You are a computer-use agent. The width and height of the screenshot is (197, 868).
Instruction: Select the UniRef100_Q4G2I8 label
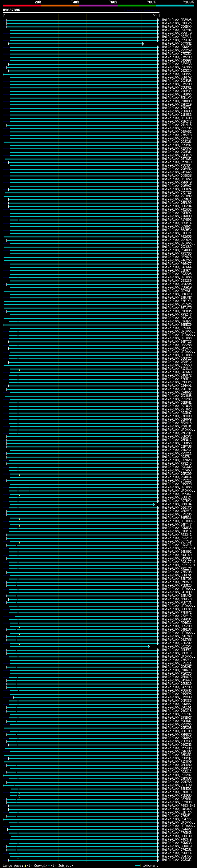(x=176, y=711)
